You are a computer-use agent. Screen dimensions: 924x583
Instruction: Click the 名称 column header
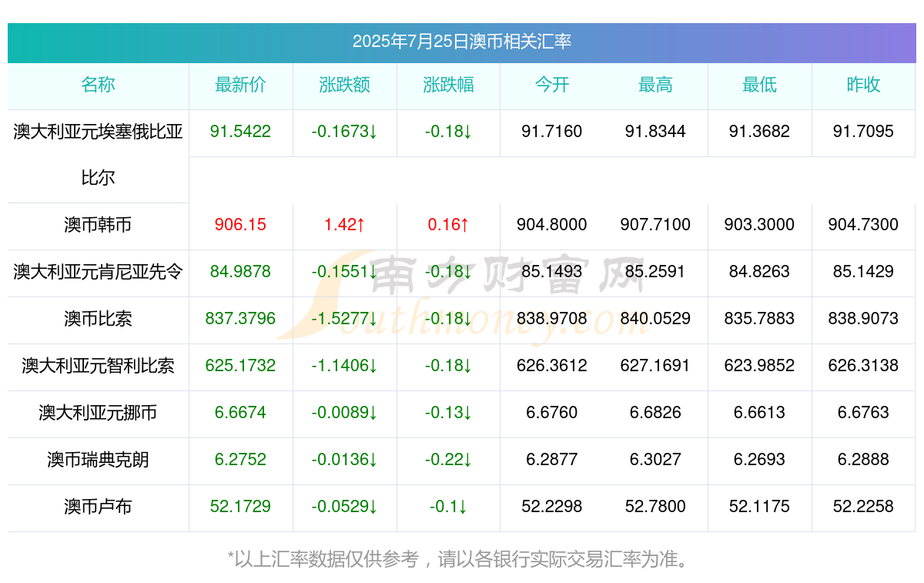tap(98, 85)
